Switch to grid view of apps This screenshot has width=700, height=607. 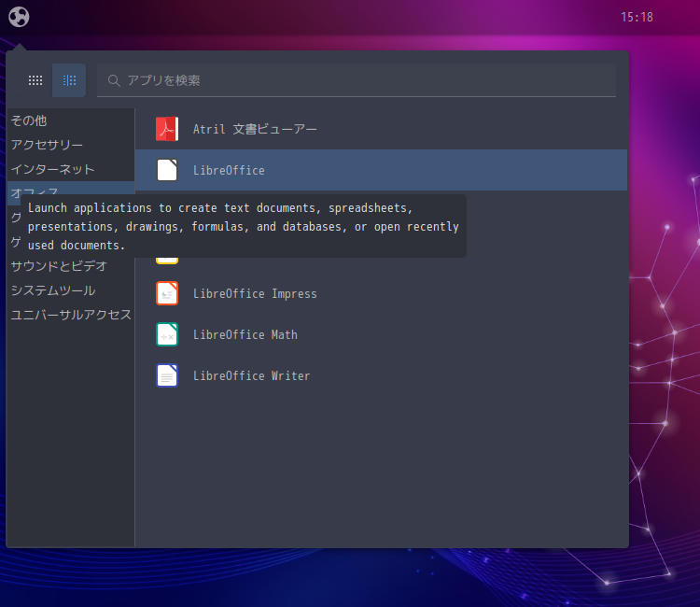coord(35,80)
